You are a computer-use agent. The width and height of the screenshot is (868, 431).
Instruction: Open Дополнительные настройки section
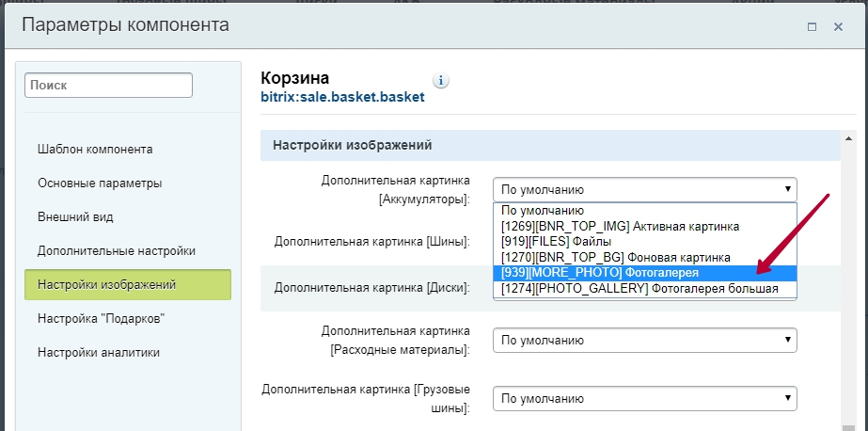click(117, 251)
